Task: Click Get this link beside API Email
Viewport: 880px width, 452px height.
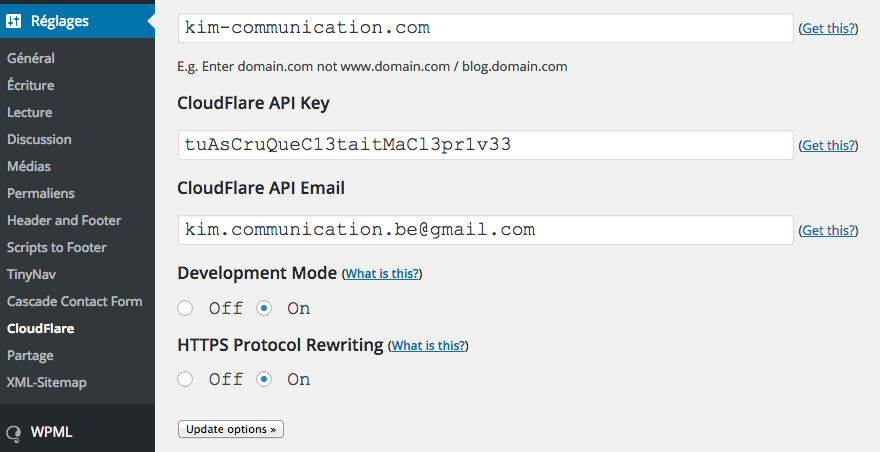Action: click(x=829, y=230)
